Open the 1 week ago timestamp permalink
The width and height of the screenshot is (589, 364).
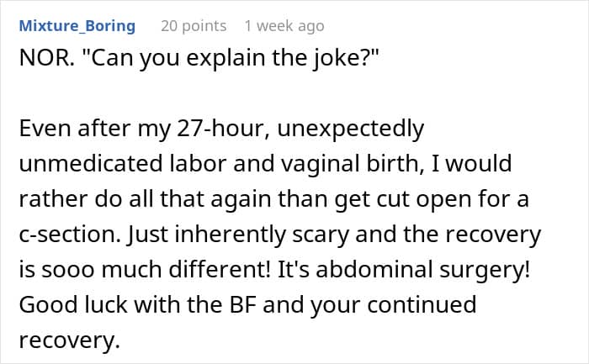click(284, 26)
